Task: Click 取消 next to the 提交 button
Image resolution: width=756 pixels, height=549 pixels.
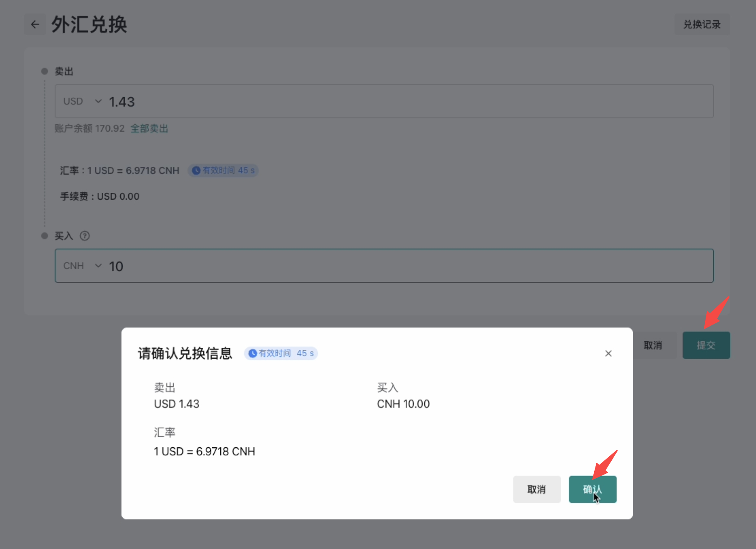Action: point(653,345)
